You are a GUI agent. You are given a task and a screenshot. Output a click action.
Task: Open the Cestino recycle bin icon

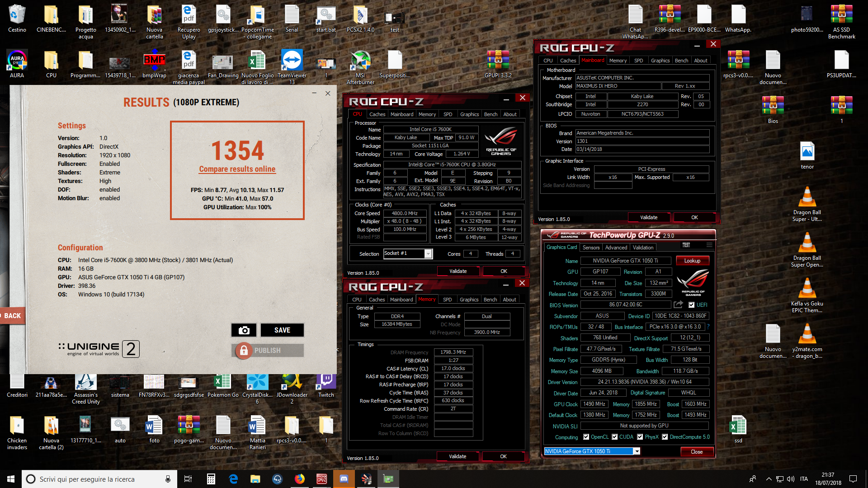pos(17,18)
